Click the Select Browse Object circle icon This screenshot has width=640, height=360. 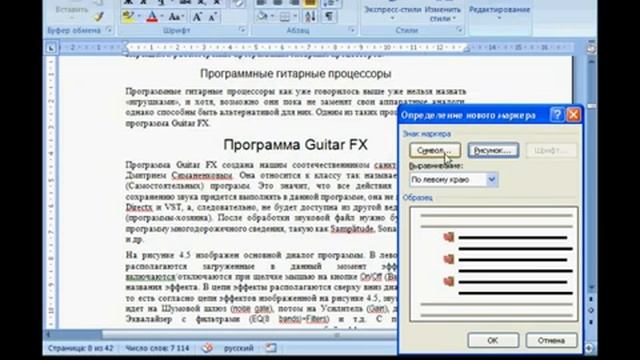pos(591,310)
